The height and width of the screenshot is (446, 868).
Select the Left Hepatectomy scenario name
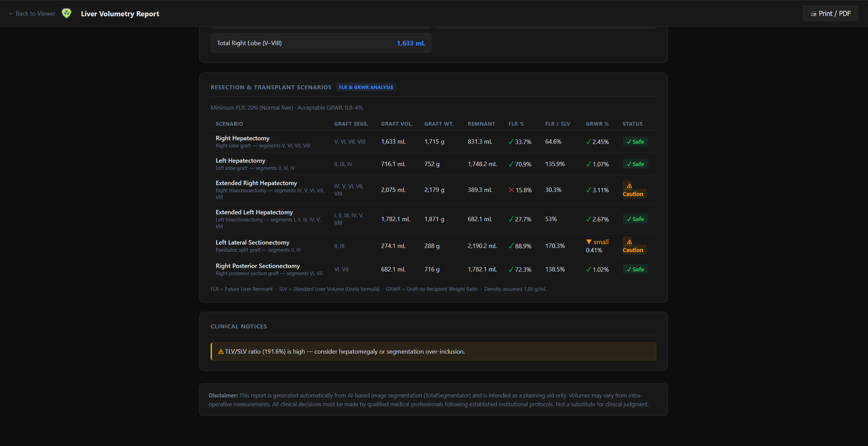240,160
